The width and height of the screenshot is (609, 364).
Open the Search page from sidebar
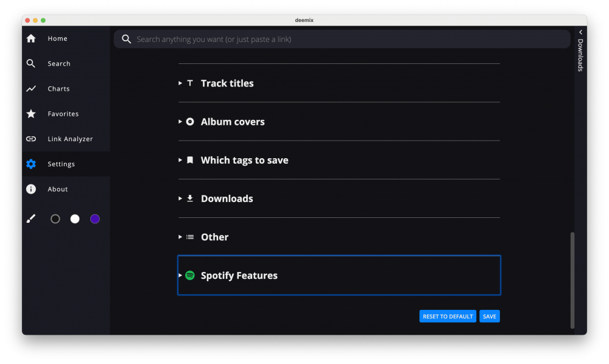coord(58,64)
